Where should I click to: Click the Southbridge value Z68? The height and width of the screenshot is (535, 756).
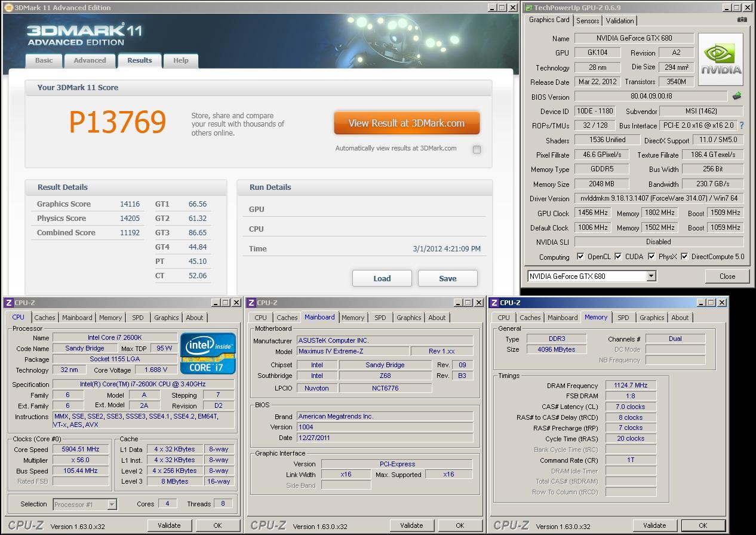tap(385, 376)
